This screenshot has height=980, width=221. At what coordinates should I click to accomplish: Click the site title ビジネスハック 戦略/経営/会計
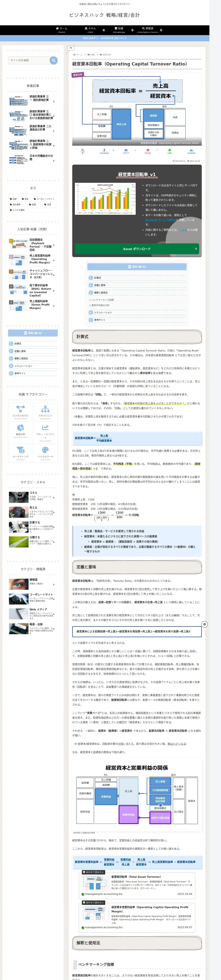point(104,15)
